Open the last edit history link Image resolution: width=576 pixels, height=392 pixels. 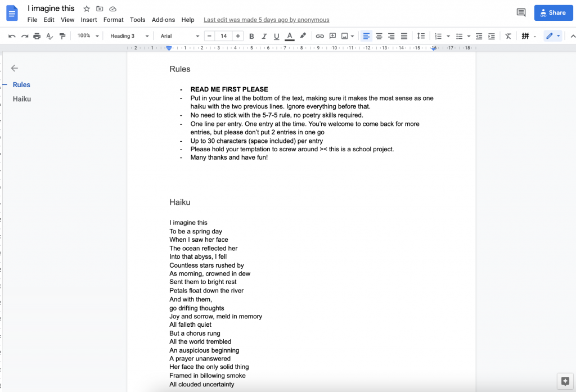click(267, 20)
